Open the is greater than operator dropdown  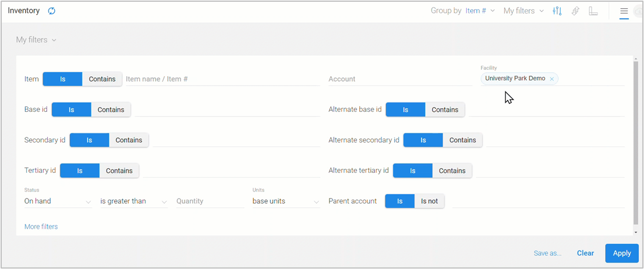pyautogui.click(x=133, y=201)
